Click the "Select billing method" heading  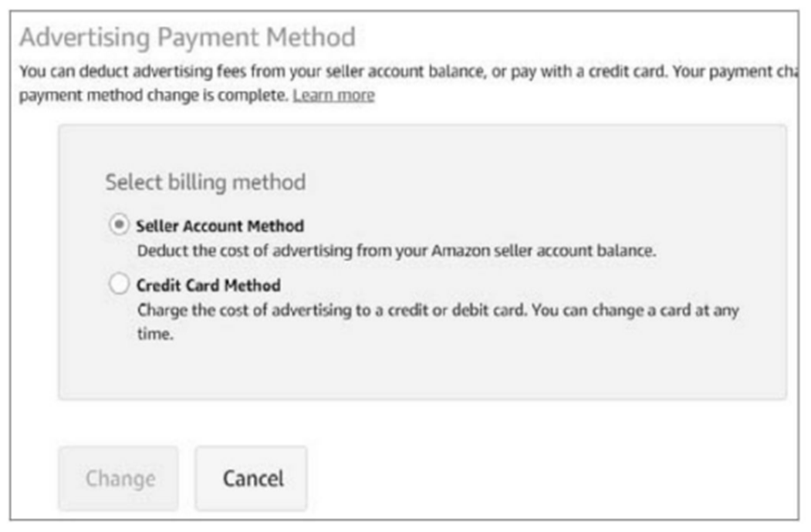205,183
